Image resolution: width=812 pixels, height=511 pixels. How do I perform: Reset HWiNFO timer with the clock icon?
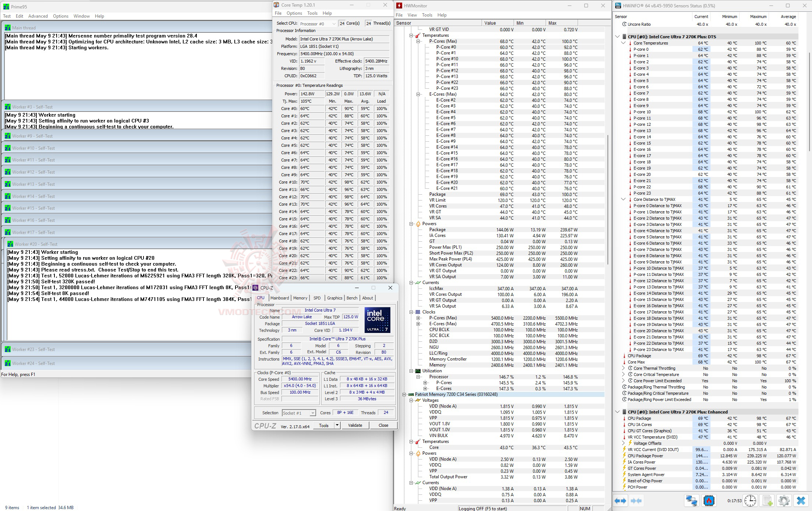point(750,501)
